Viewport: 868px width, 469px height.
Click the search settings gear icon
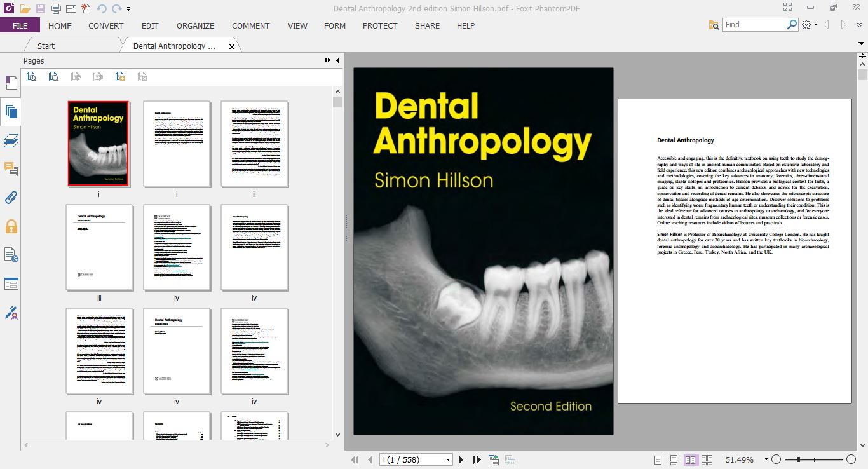click(x=806, y=25)
